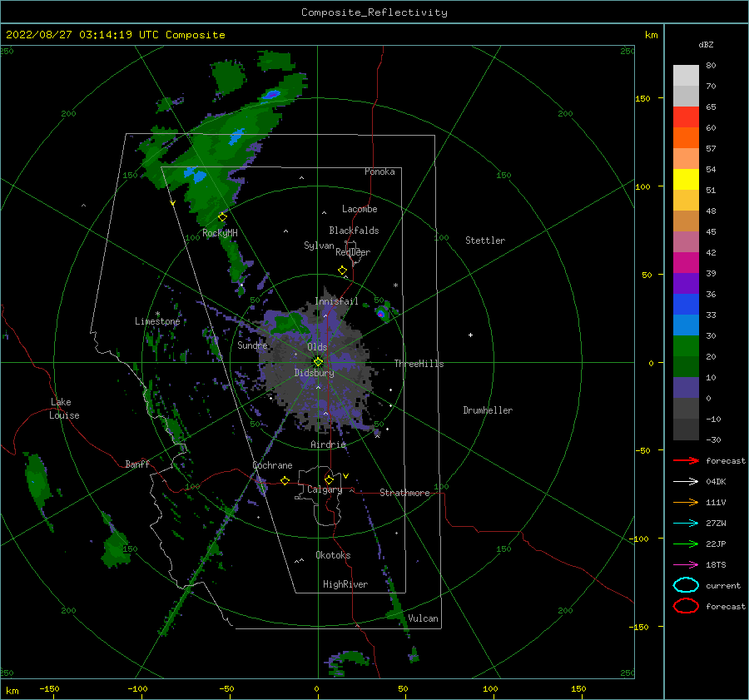Select the orange 60 dBZ swatch
Screen dimensions: 749x700
coord(686,138)
